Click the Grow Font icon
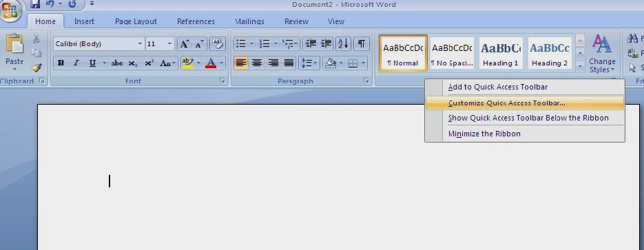 [x=185, y=44]
